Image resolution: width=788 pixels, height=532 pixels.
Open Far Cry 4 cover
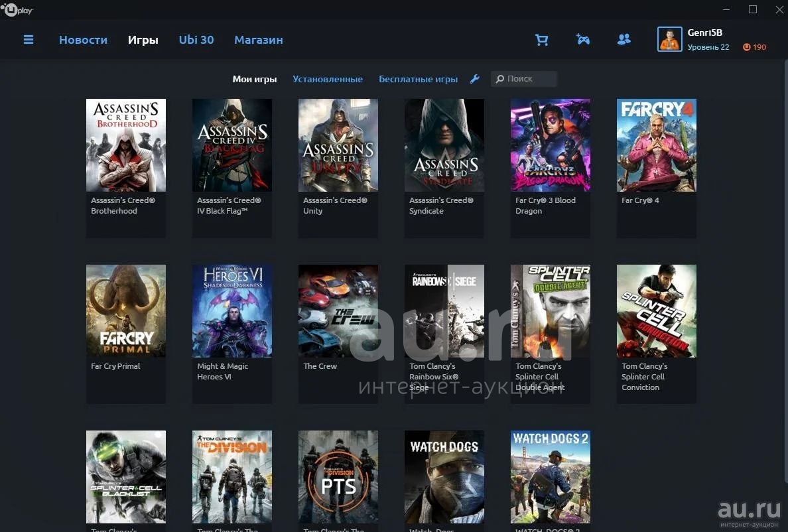[656, 145]
